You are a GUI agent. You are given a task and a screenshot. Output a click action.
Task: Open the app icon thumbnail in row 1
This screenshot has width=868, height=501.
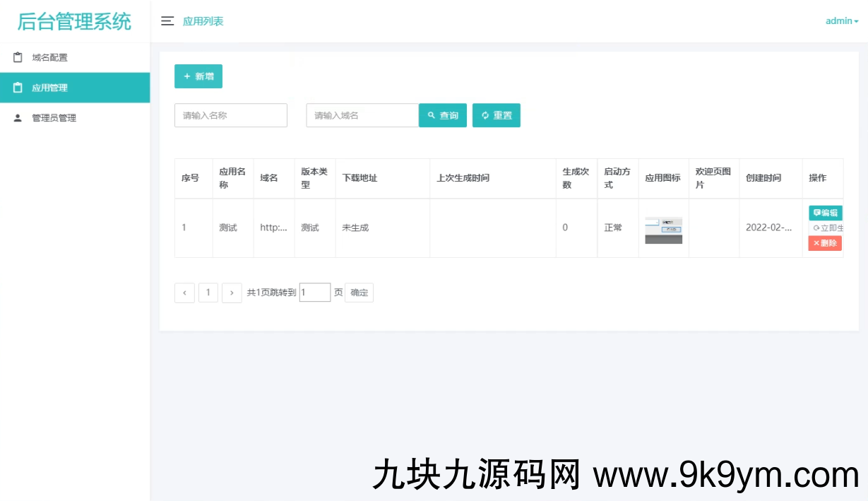664,230
